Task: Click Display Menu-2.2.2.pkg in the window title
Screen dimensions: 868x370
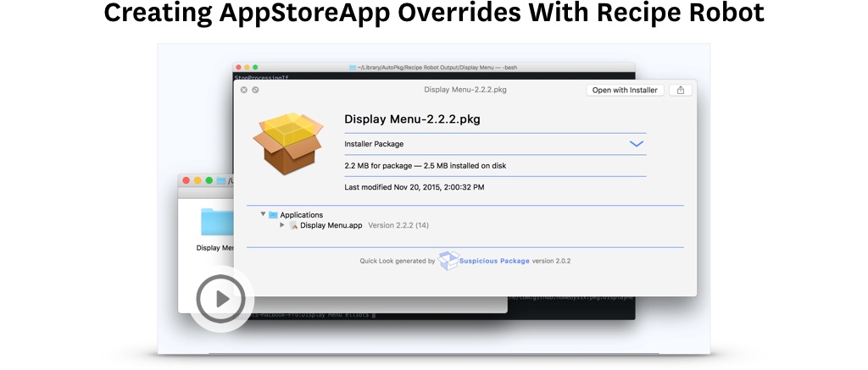Action: 465,90
